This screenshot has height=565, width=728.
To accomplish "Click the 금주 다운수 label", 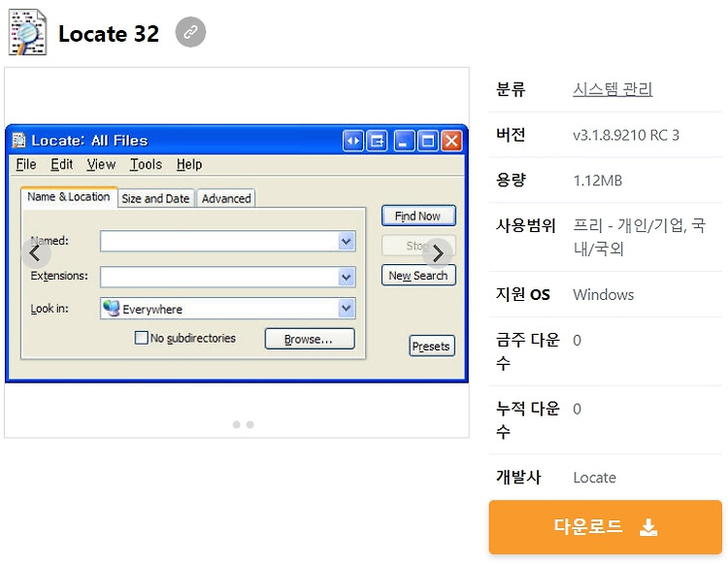I will click(x=527, y=351).
